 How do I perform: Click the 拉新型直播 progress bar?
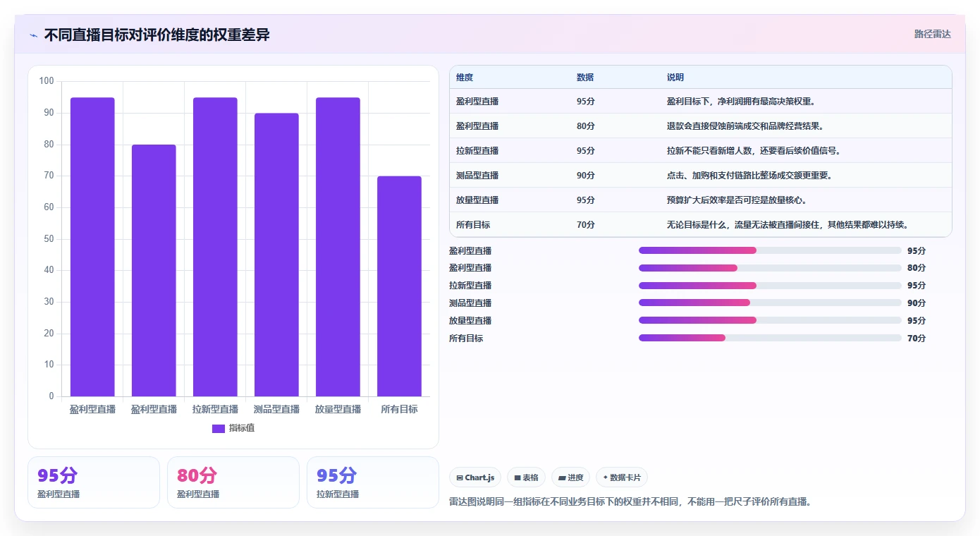click(770, 286)
